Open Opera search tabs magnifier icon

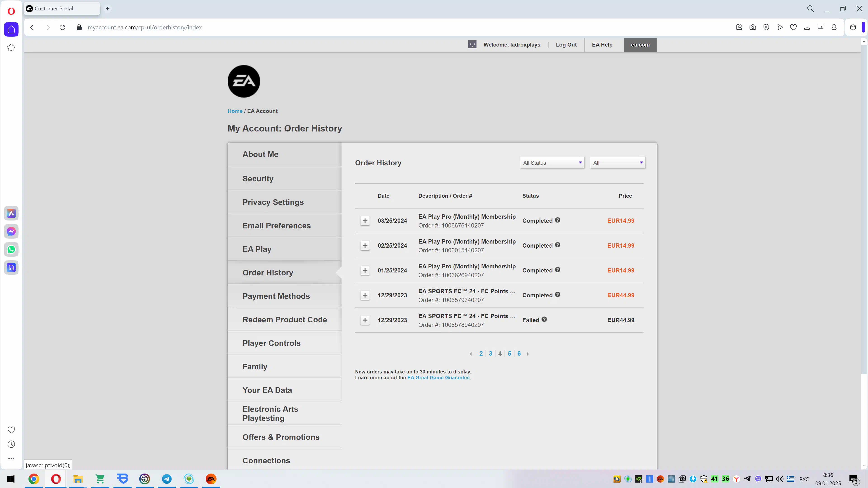(810, 9)
